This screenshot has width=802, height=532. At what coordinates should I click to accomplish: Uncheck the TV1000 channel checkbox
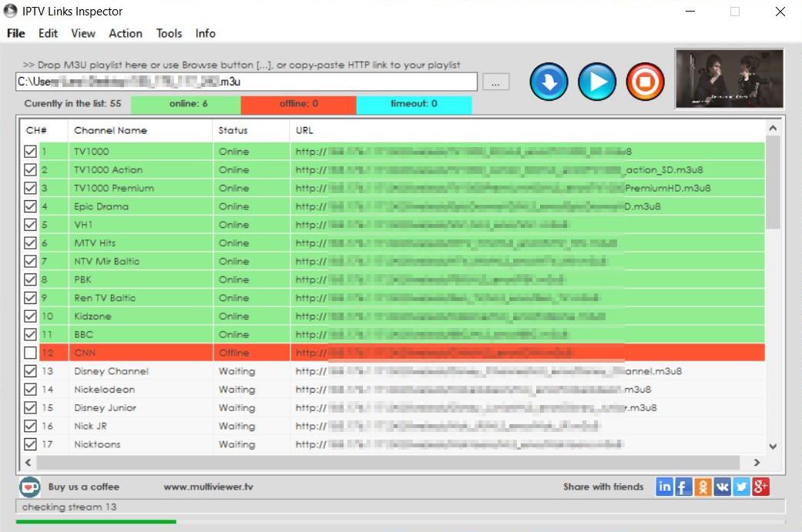[30, 152]
